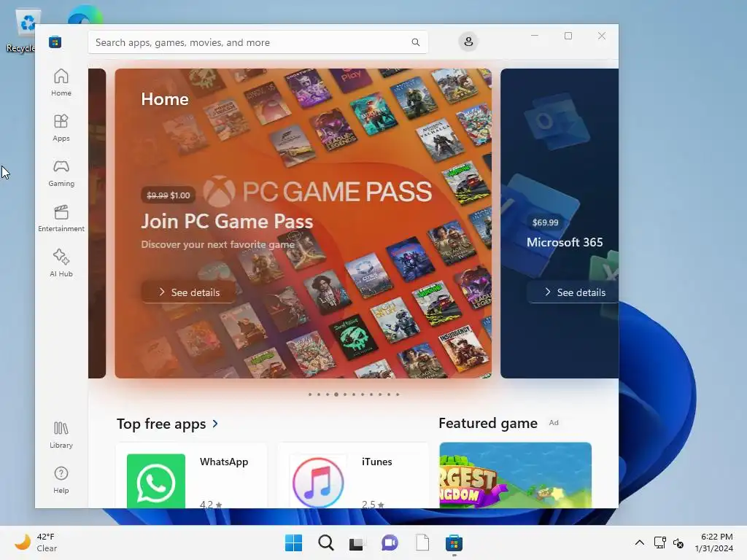Minimize the Microsoft Store window
The width and height of the screenshot is (747, 560).
click(535, 36)
